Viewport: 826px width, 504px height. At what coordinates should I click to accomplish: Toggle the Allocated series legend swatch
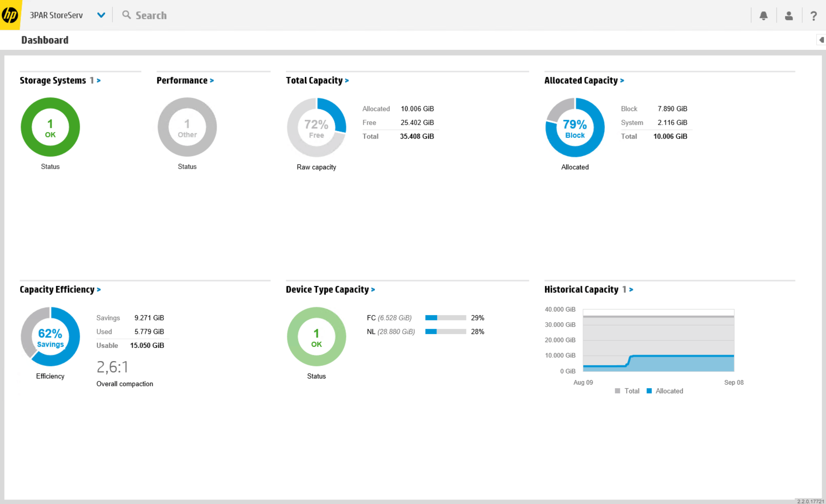click(649, 391)
